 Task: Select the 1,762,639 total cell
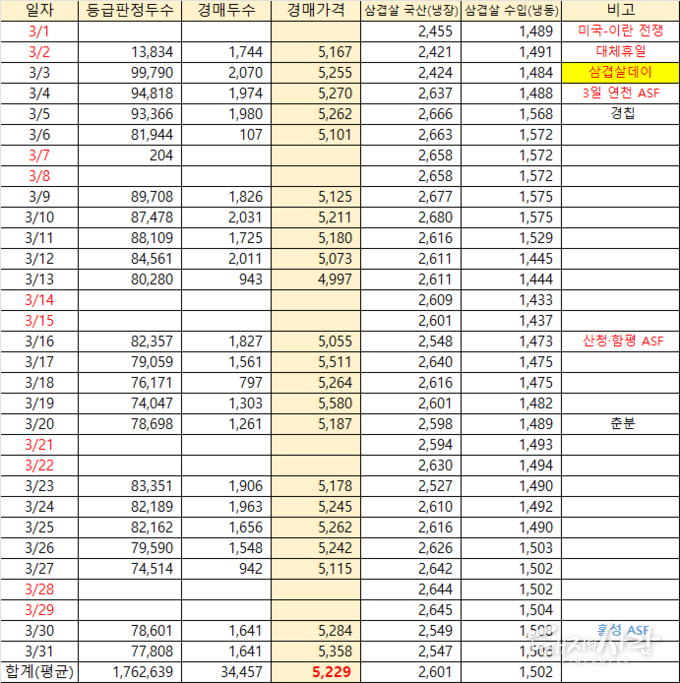[x=142, y=672]
